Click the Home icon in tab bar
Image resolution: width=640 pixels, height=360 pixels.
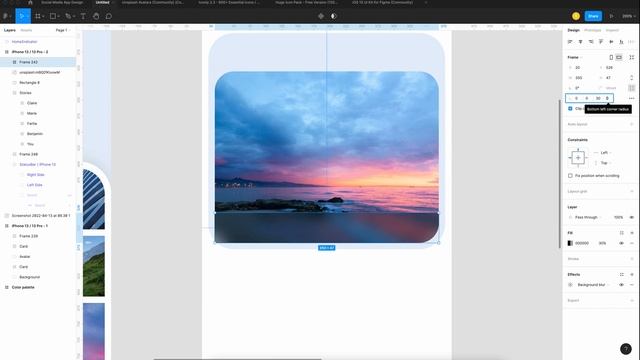pyautogui.click(x=30, y=2)
